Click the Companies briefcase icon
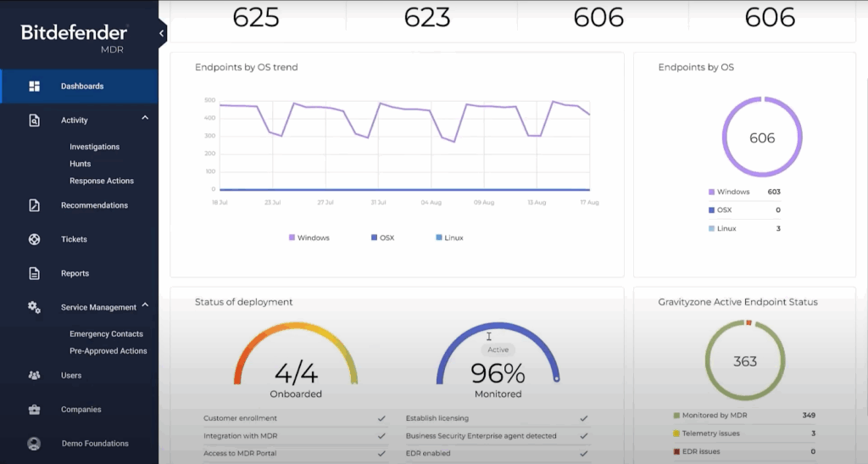Screen dimensions: 868x464 click(35, 410)
